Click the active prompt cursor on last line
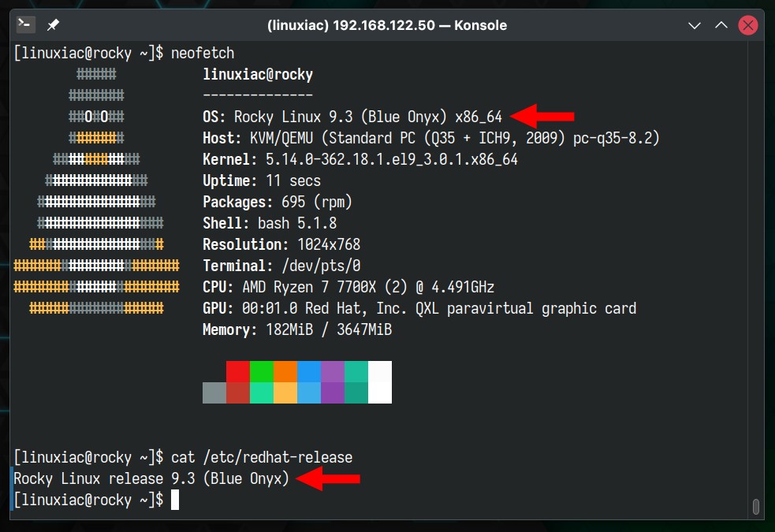This screenshot has height=532, width=775. click(174, 500)
